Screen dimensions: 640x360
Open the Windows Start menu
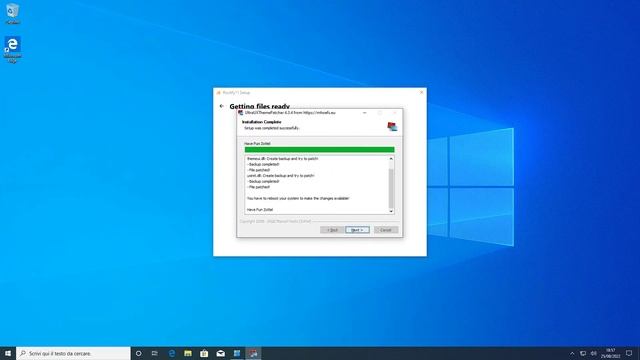[8, 353]
